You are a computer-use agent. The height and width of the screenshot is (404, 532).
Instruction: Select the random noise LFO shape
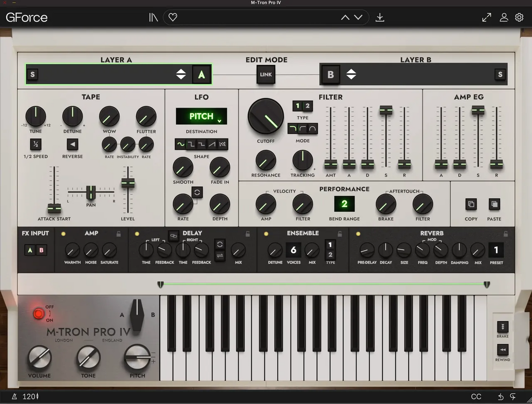coord(223,144)
